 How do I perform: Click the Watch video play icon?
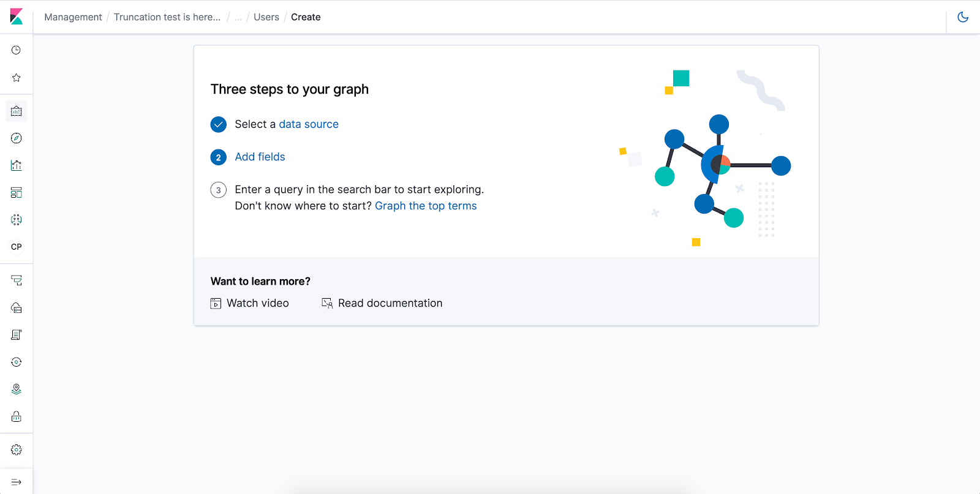click(x=216, y=304)
